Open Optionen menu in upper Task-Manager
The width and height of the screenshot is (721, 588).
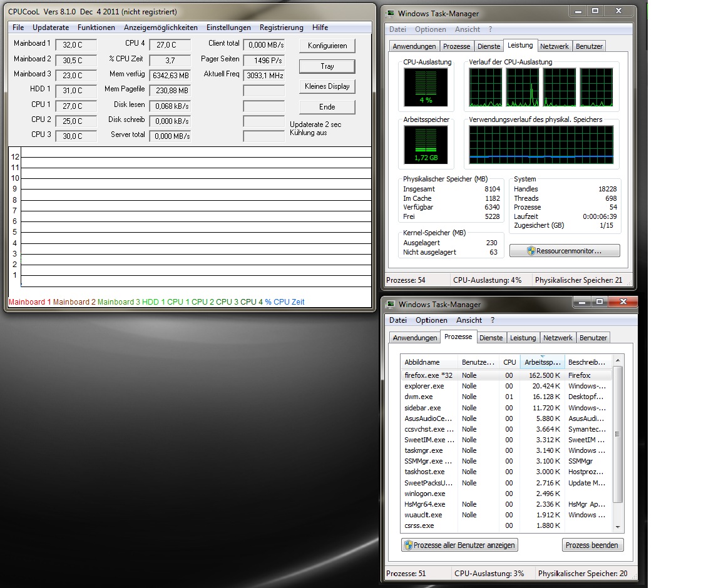click(x=431, y=29)
